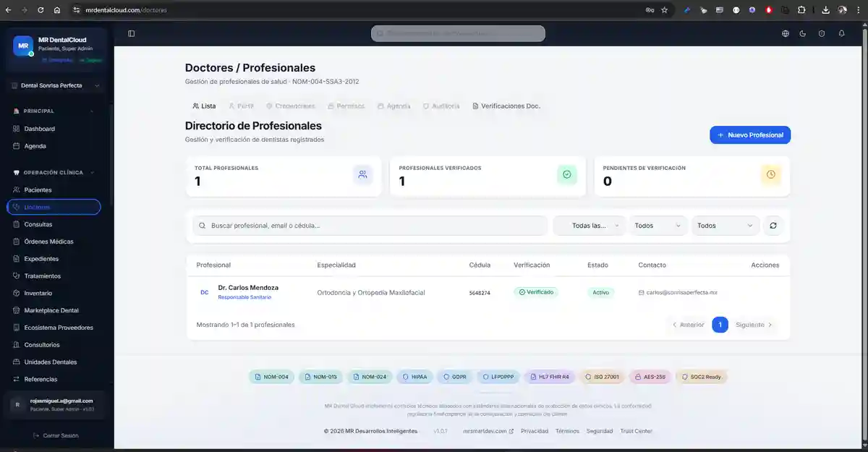Select the Lista tab

[x=204, y=106]
